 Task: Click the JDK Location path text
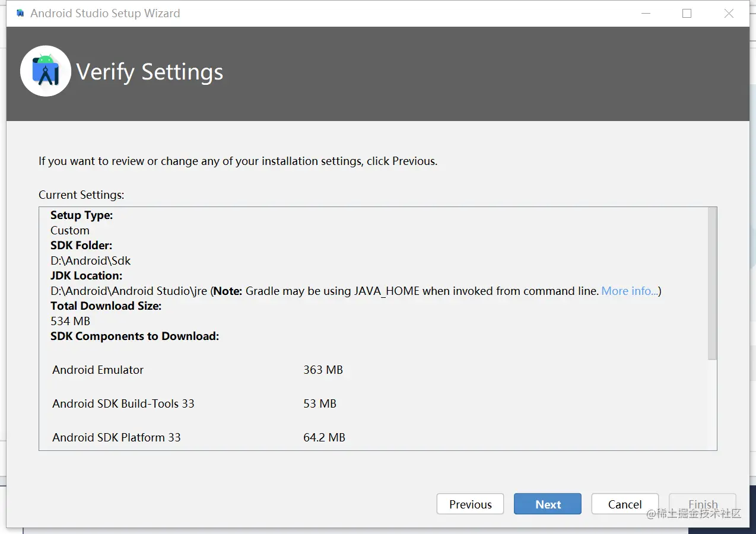(x=129, y=291)
